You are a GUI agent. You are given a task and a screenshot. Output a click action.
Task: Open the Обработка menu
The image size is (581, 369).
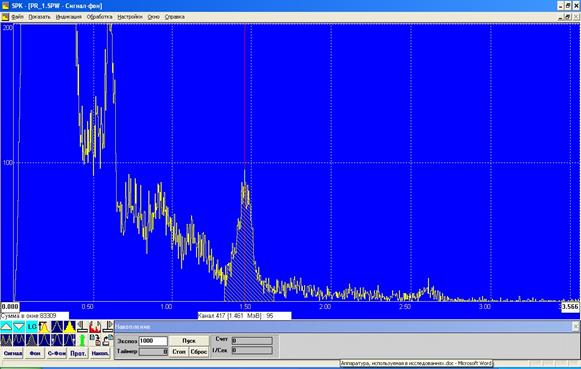tap(99, 17)
